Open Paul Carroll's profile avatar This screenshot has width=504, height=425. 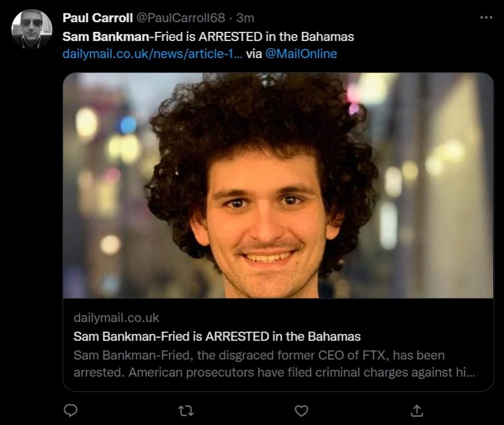31,29
